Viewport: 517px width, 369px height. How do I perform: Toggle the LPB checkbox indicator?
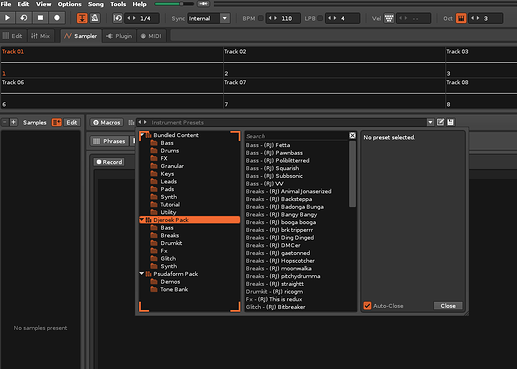[x=320, y=18]
